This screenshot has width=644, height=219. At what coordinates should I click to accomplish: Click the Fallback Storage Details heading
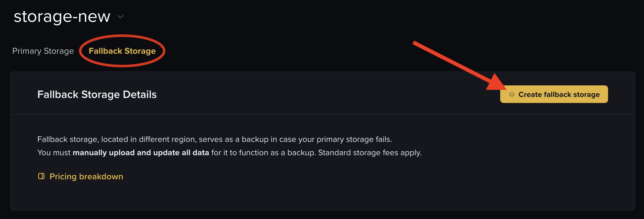click(97, 95)
